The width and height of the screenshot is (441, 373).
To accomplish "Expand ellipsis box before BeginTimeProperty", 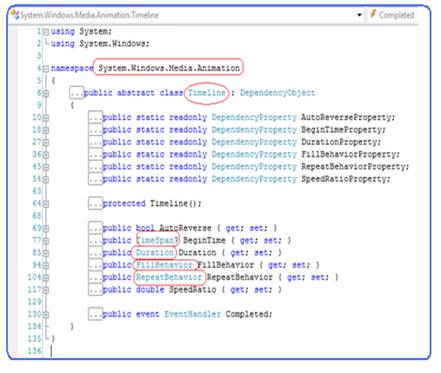I will pos(95,130).
